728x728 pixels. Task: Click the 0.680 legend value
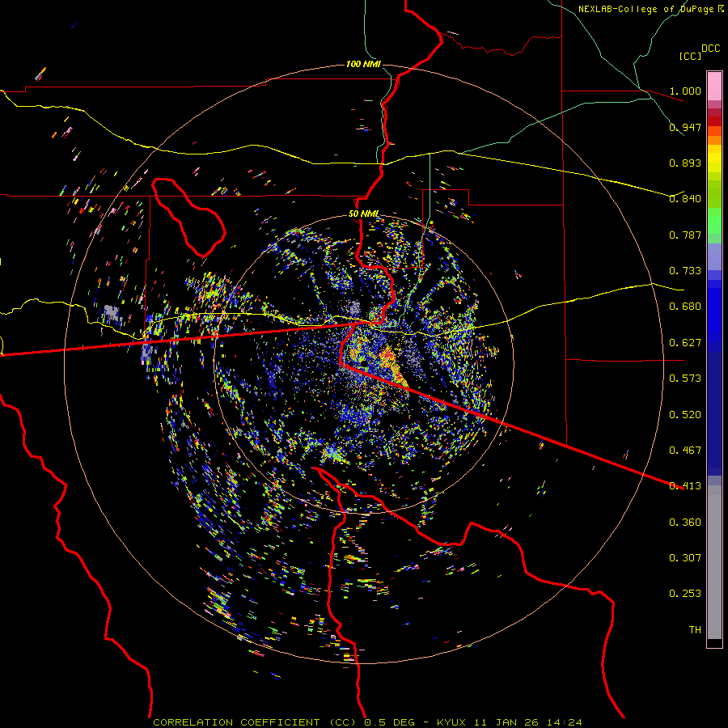tap(685, 307)
